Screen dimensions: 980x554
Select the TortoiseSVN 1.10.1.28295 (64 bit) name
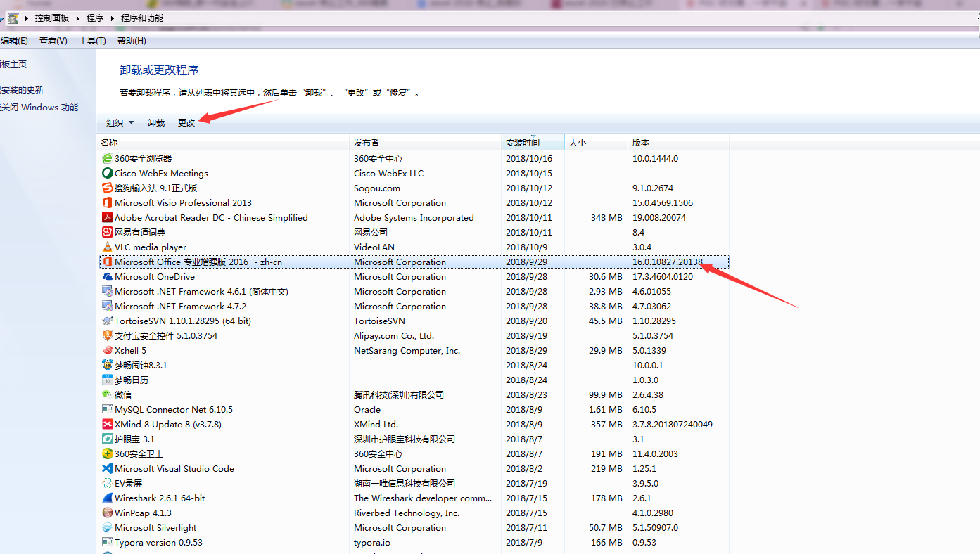click(183, 321)
